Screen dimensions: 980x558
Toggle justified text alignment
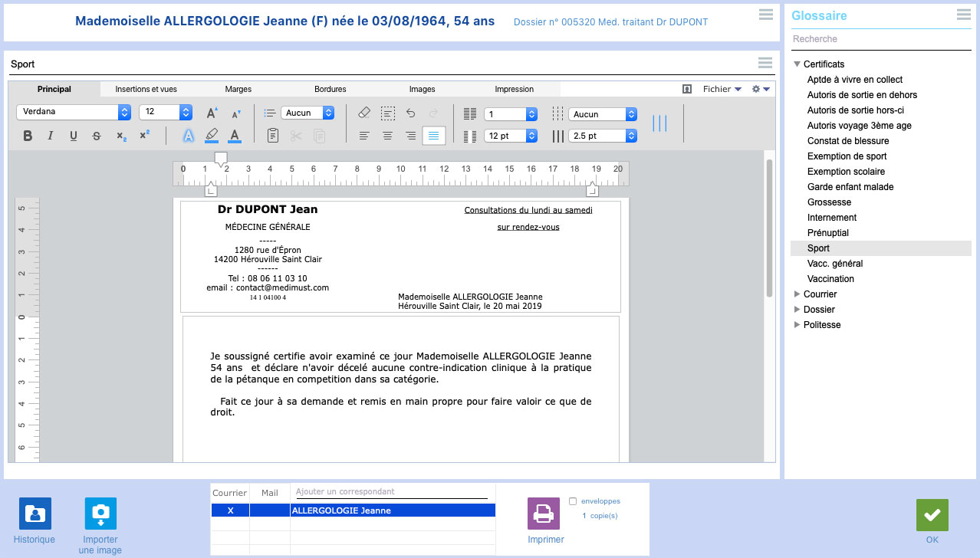434,136
